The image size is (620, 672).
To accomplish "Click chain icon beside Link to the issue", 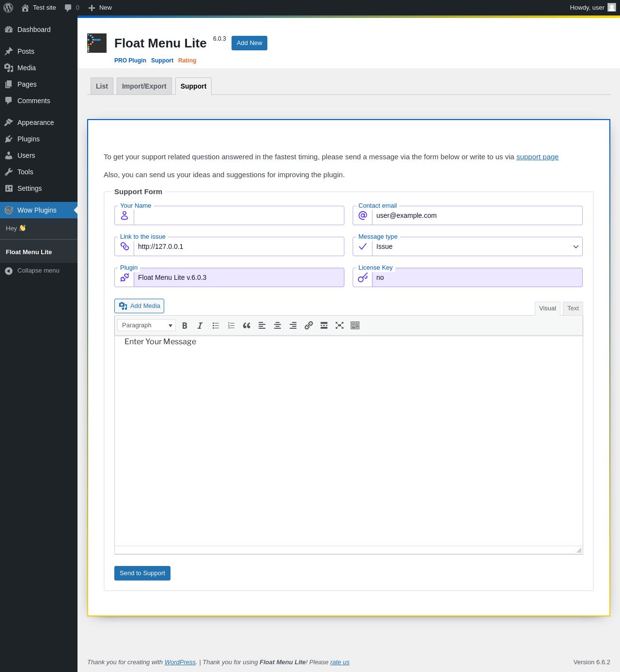I will coord(124,246).
